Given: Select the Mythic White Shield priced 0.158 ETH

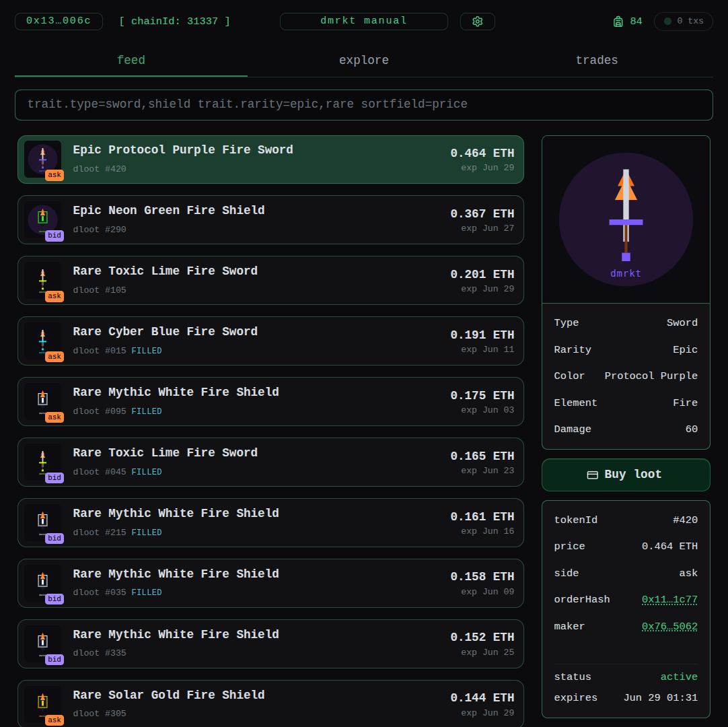Looking at the screenshot, I should pos(270,584).
